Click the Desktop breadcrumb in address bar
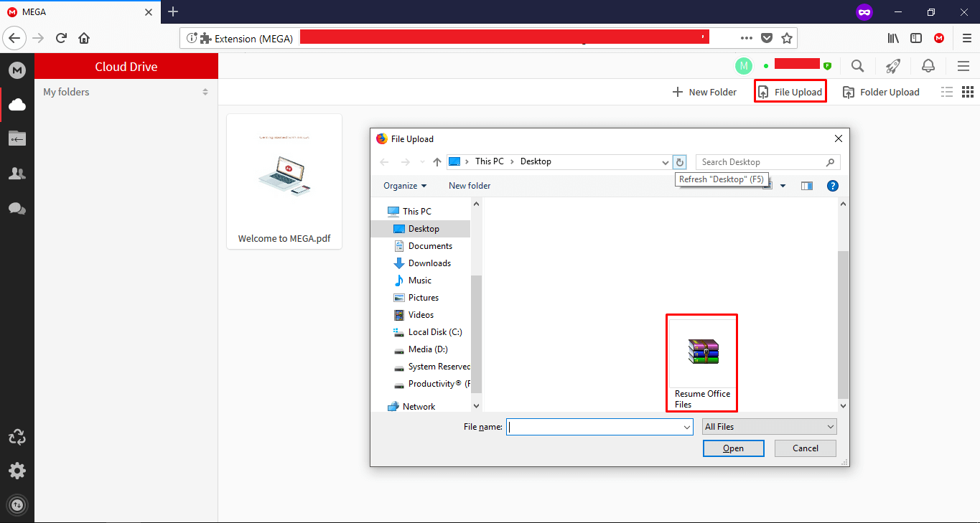Viewport: 980px width, 523px height. tap(536, 161)
